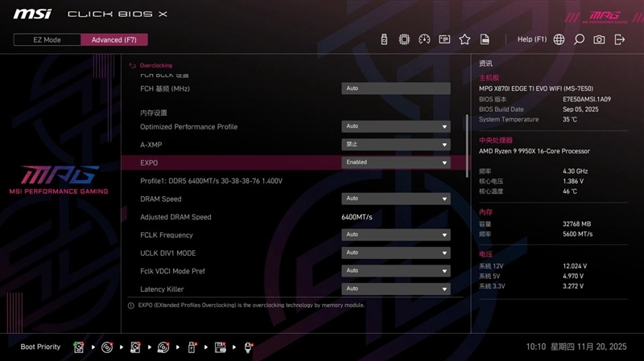Click BIOS Build Date Sep 05, 2025
Viewport: 644px width, 361px height.
tap(580, 109)
